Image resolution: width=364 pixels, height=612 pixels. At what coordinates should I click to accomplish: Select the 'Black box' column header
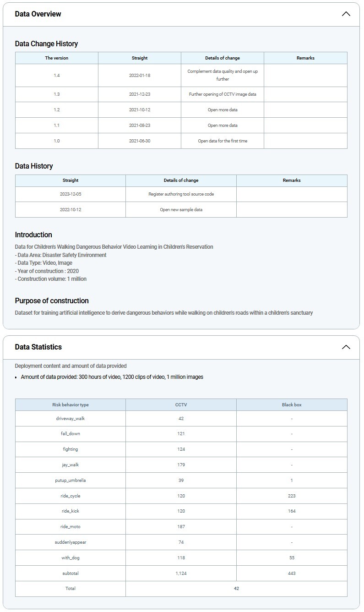coord(292,404)
